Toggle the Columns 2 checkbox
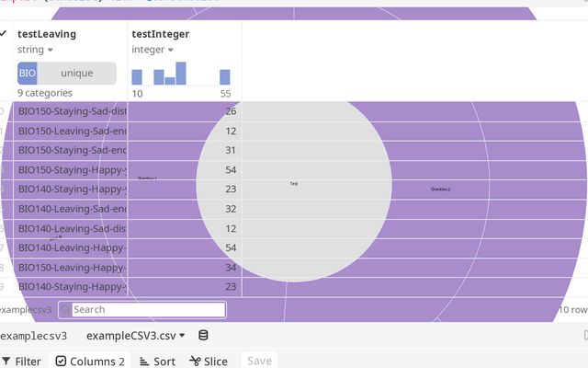The width and height of the screenshot is (588, 368). (61, 362)
